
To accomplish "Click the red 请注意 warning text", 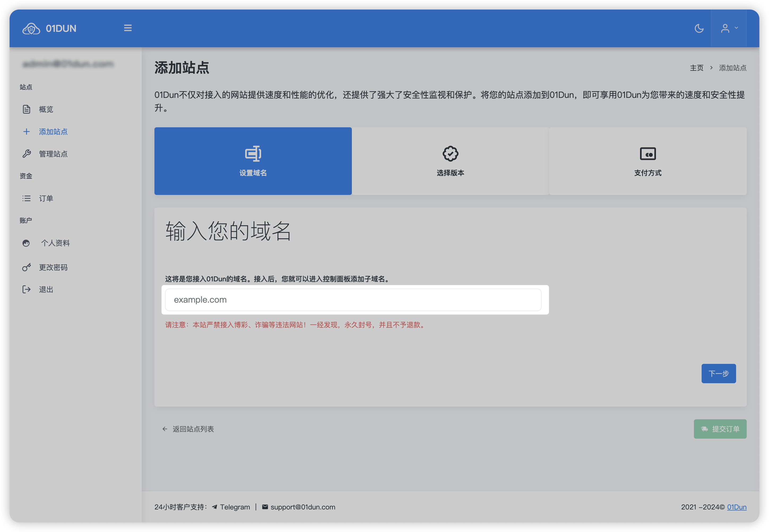I will point(295,325).
